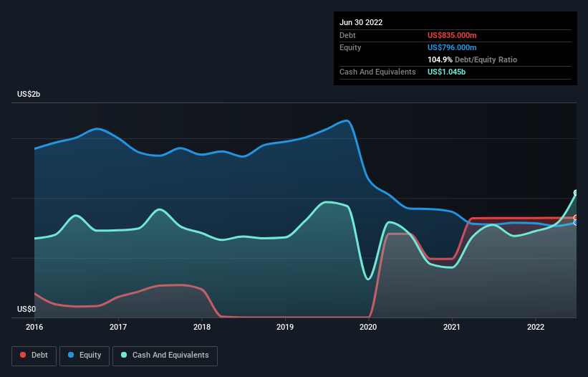The image size is (588, 377).
Task: Toggle the Debt series in the legend
Action: click(34, 355)
